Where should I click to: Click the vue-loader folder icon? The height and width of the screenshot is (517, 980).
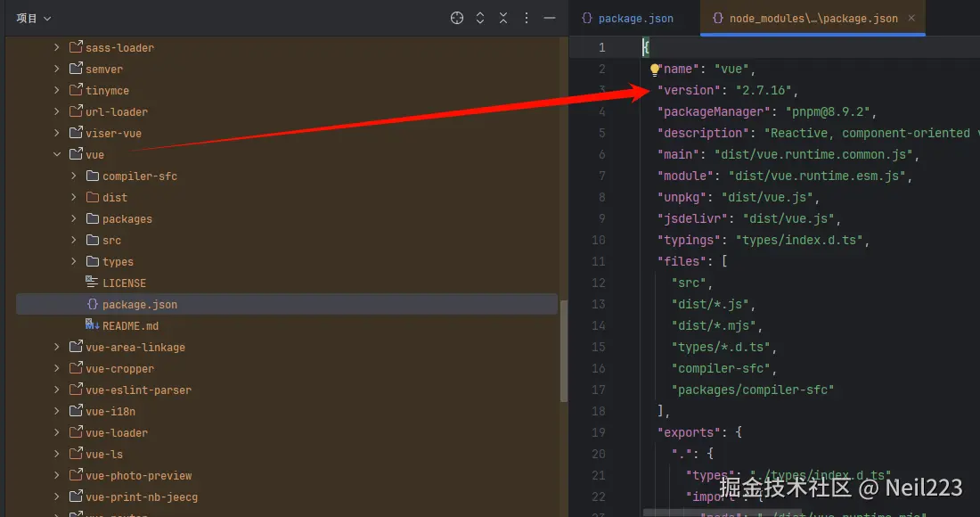click(x=76, y=432)
